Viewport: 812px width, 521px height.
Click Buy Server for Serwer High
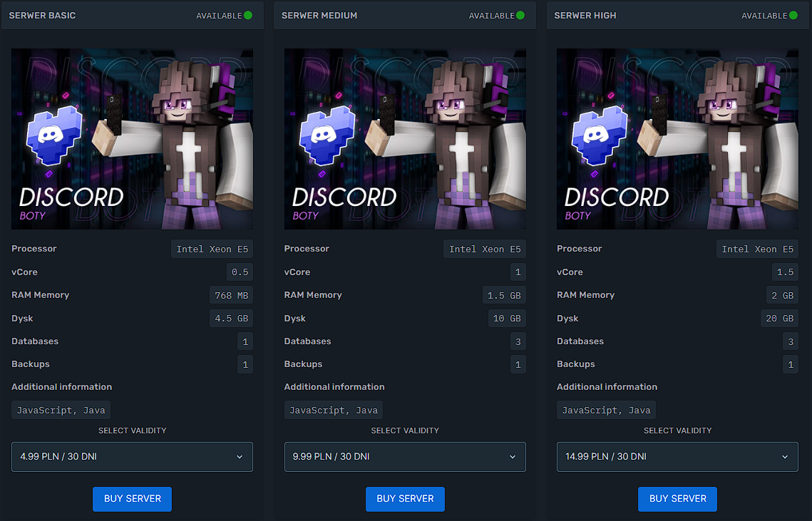tap(677, 499)
